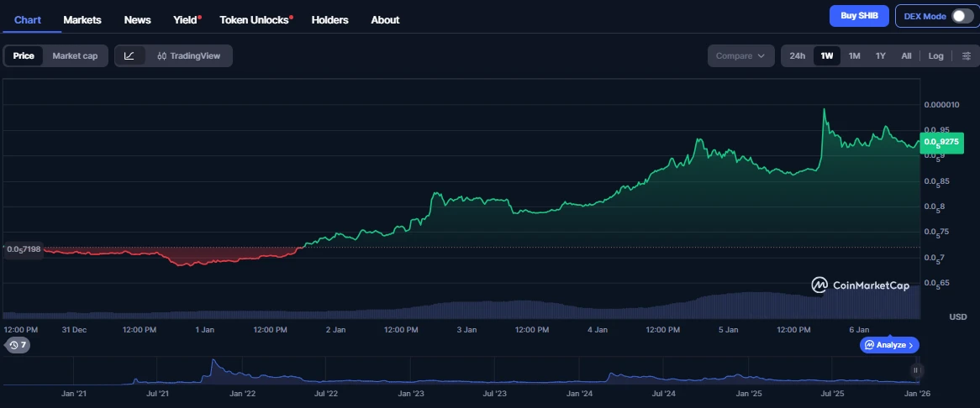The height and width of the screenshot is (408, 980).
Task: Go to the Token Unlocks tab
Action: 256,19
